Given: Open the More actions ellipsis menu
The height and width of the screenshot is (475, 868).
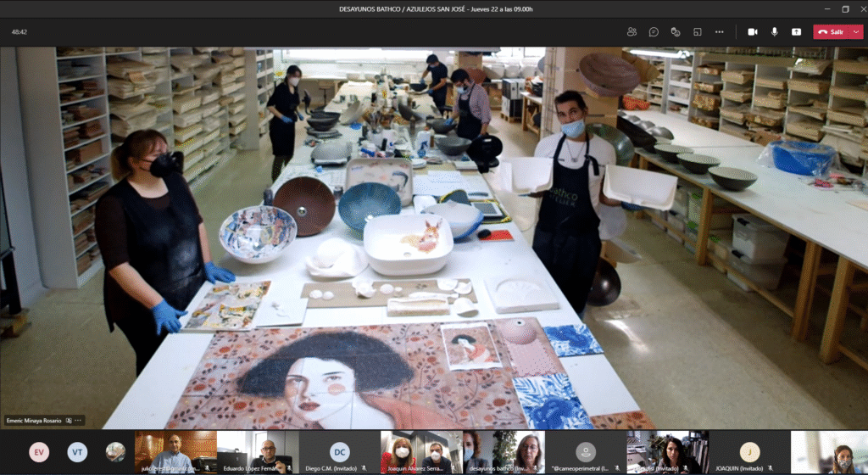Looking at the screenshot, I should click(720, 31).
